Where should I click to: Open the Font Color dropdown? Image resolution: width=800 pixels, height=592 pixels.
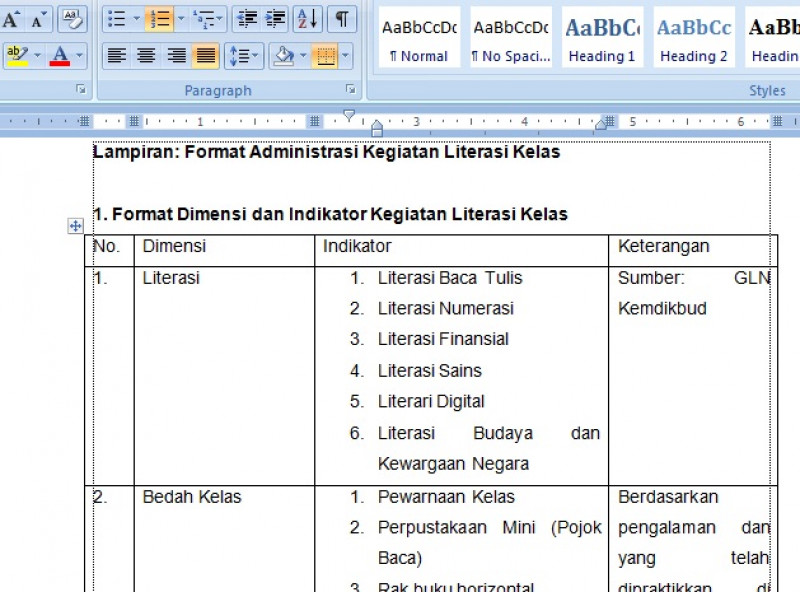[80, 56]
